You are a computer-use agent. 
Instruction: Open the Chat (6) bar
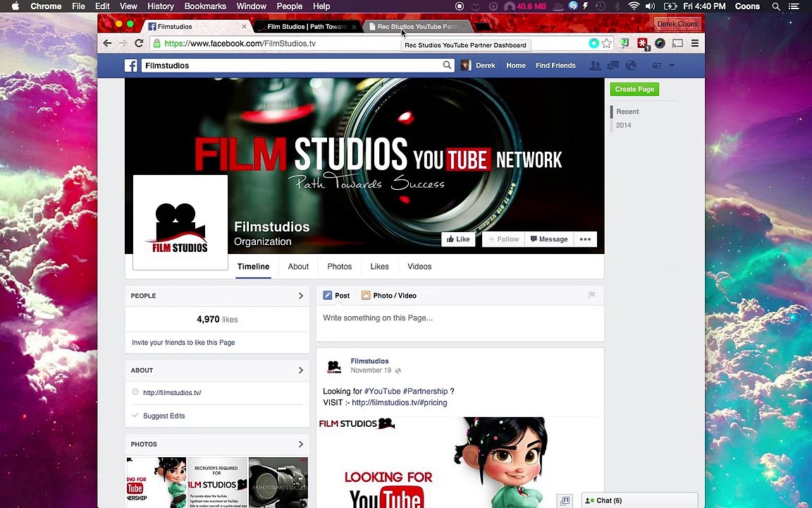[x=639, y=500]
